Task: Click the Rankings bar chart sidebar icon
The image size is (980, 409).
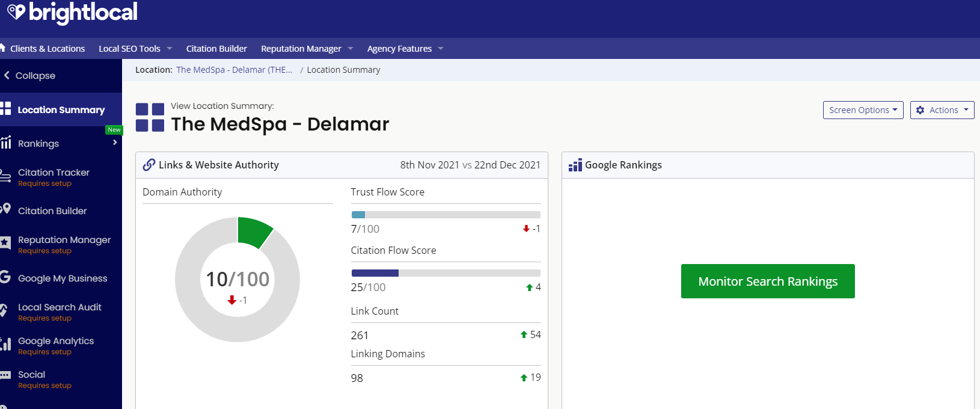Action: [5, 143]
